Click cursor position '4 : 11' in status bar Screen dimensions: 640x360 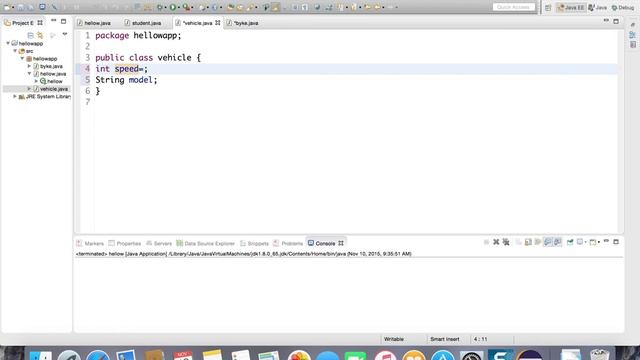[x=480, y=339]
